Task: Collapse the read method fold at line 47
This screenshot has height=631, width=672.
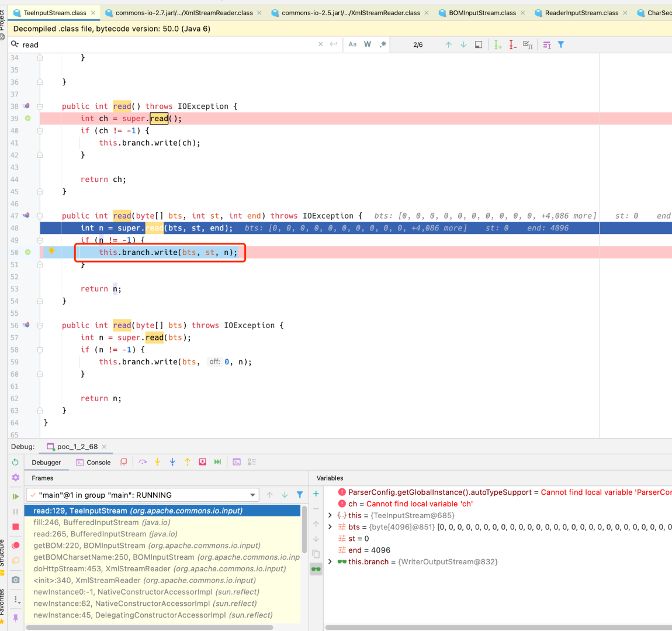Action: pos(40,216)
